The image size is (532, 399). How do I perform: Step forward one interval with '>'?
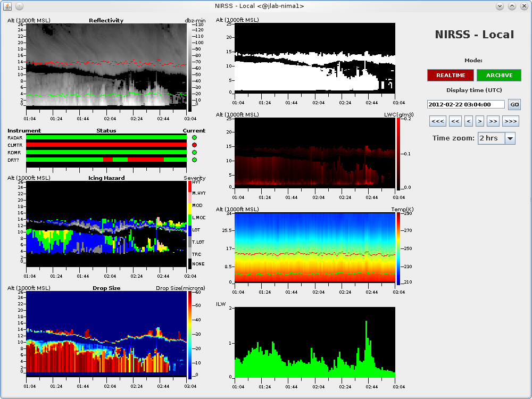coord(479,121)
